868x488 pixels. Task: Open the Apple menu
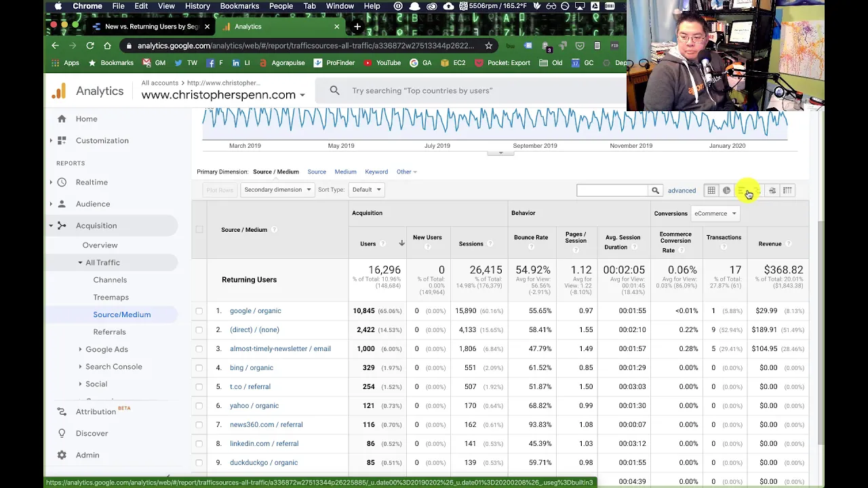pyautogui.click(x=58, y=6)
